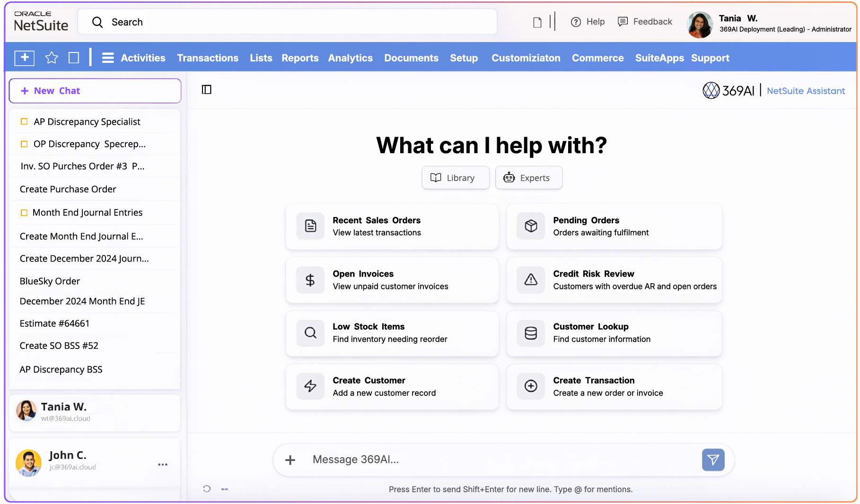
Task: Click the attachment plus icon in message box
Action: click(290, 460)
